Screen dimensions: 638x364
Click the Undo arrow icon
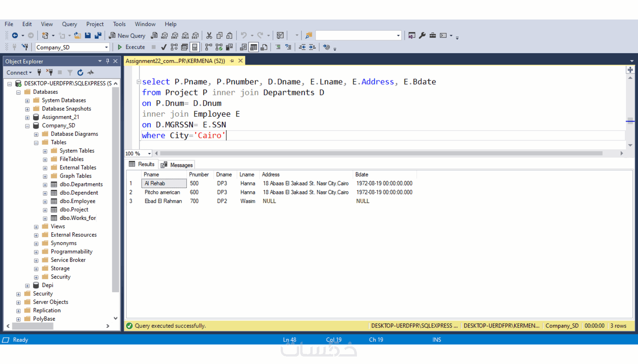pyautogui.click(x=244, y=35)
